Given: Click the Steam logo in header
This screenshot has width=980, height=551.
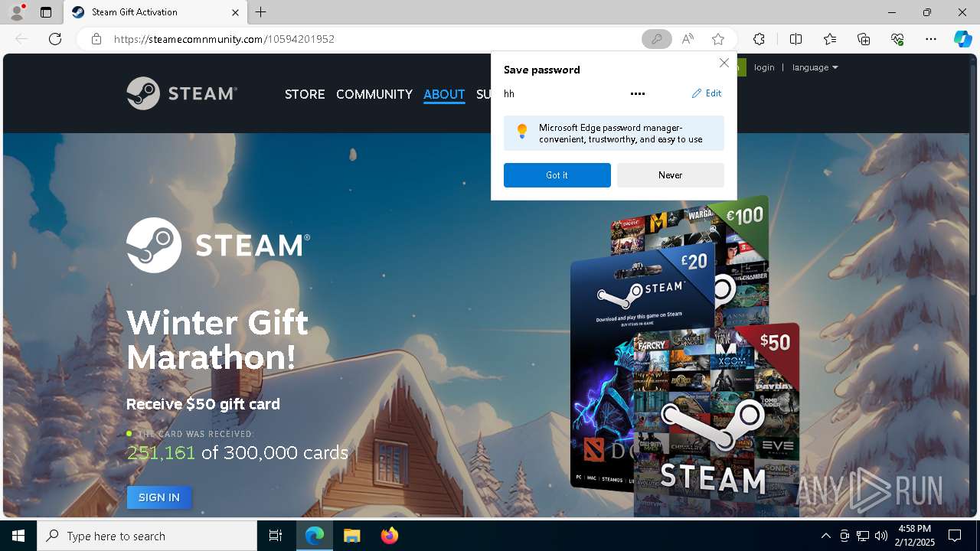Looking at the screenshot, I should pos(181,93).
